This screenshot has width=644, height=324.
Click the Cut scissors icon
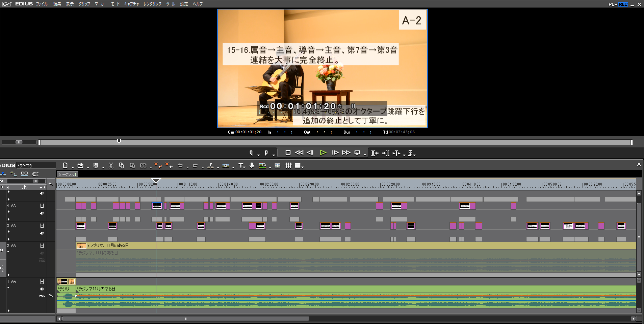111,165
